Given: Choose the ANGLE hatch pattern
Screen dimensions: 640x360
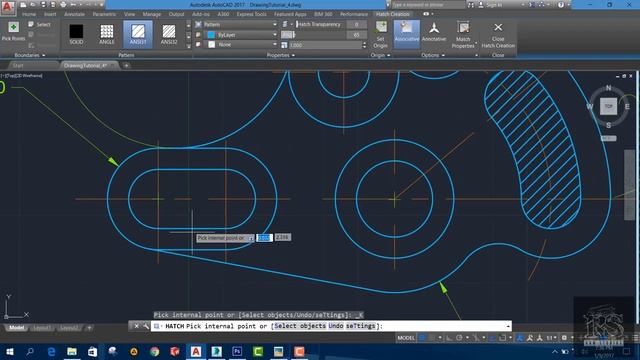Looking at the screenshot, I should coord(107,34).
